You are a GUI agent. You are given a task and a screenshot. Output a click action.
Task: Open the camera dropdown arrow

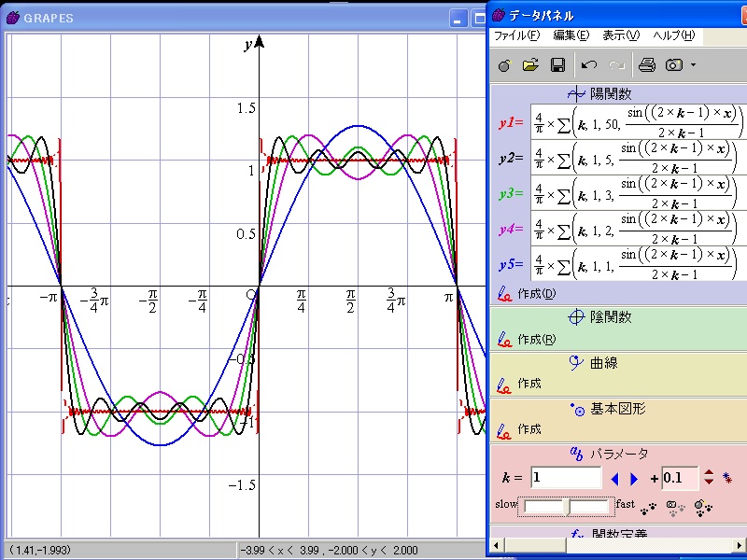coord(693,65)
